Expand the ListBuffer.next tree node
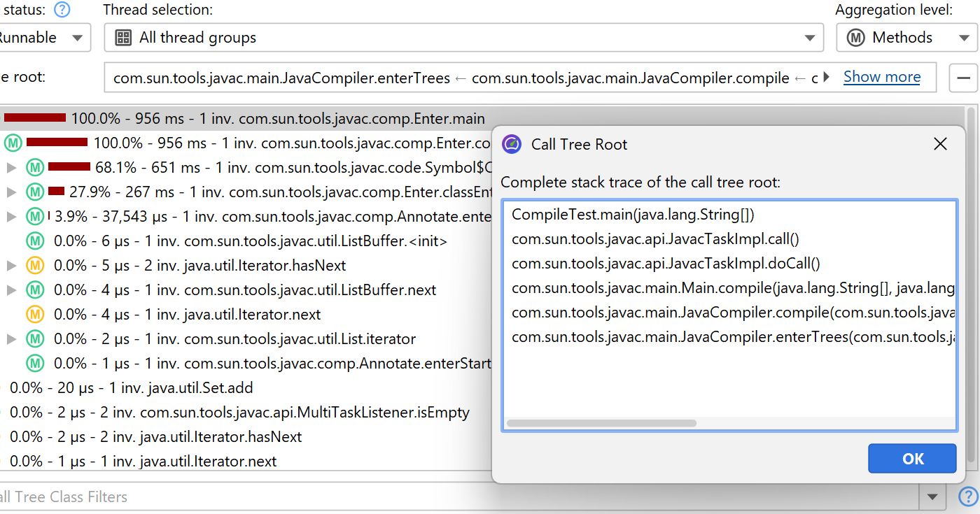The width and height of the screenshot is (980, 514). coord(11,290)
